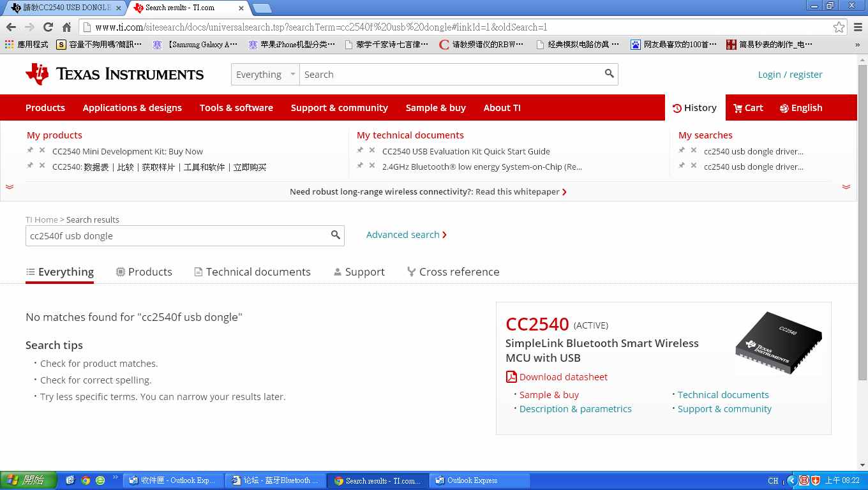Go back to the previous page
The image size is (868, 490).
pos(11,27)
